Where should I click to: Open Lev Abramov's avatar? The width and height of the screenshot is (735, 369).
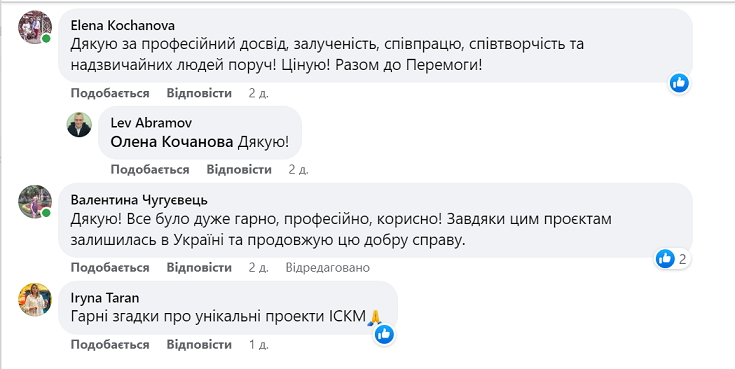click(79, 125)
